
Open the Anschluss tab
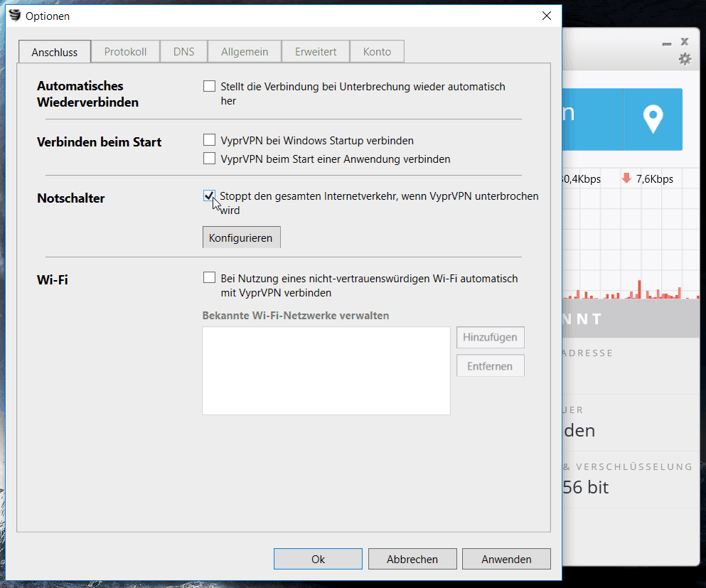pos(55,52)
